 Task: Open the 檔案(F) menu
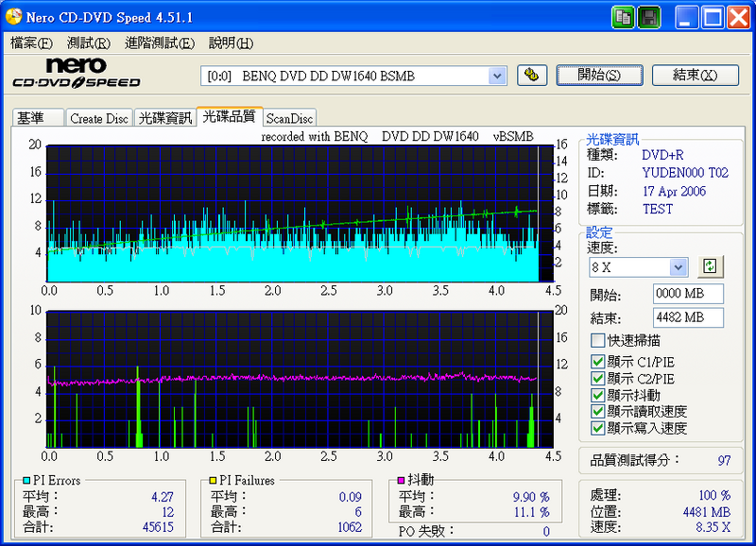click(x=31, y=43)
